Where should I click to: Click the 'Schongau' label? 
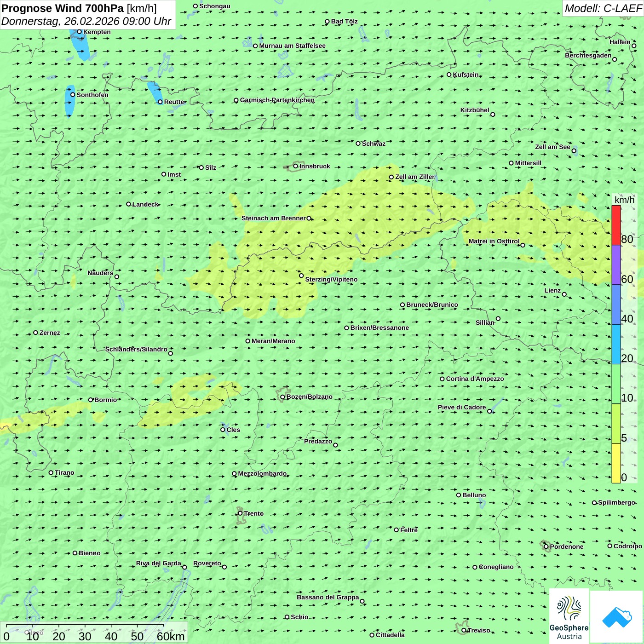click(215, 6)
